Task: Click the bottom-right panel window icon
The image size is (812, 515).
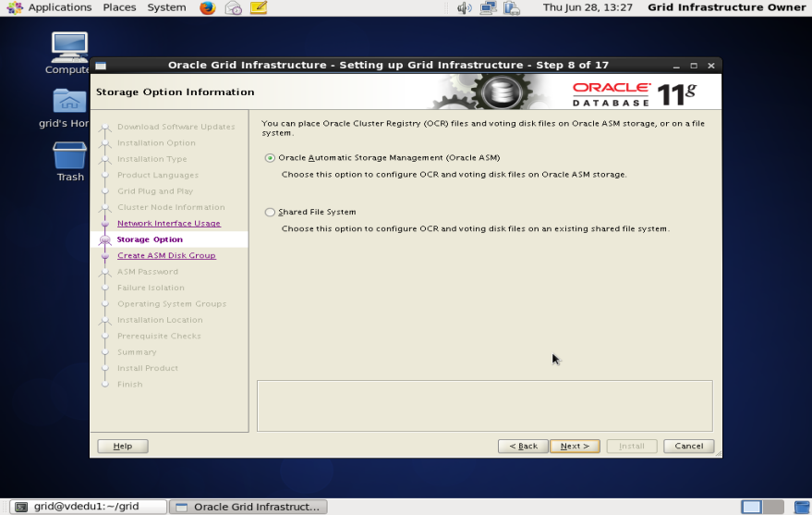Action: pos(802,507)
